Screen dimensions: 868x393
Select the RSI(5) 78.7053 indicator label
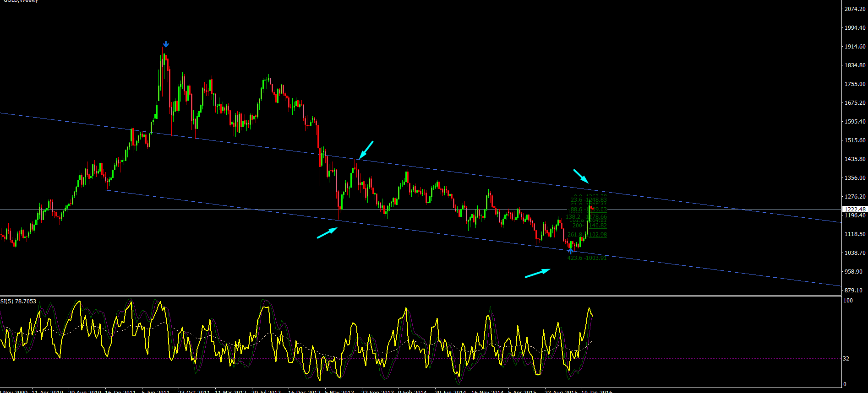(x=18, y=301)
